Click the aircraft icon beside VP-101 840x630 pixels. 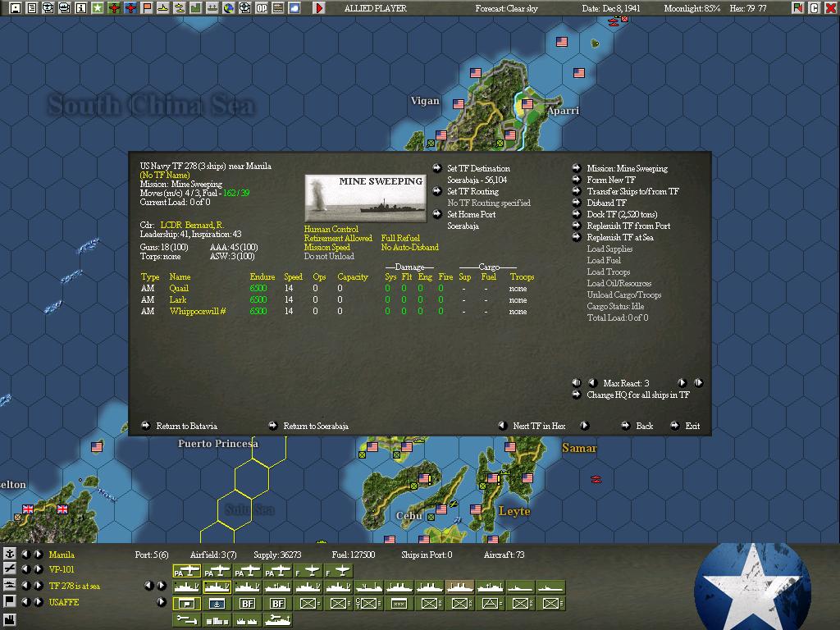(x=10, y=569)
